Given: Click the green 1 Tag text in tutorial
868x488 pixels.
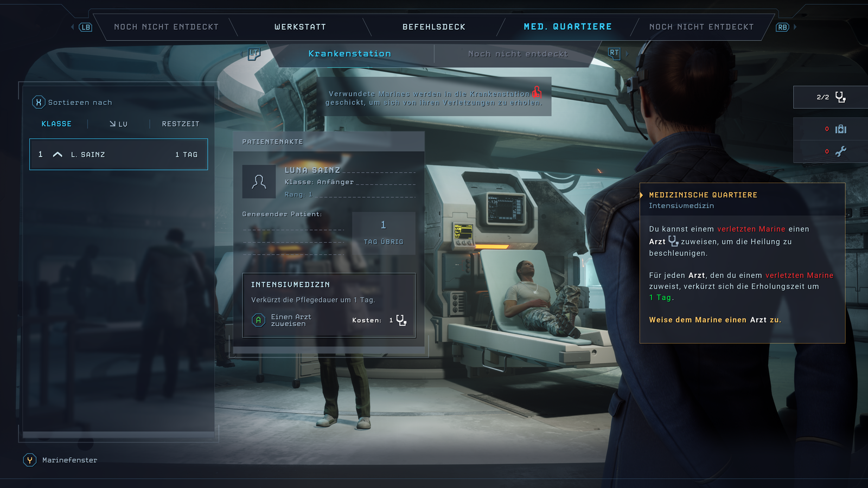Looking at the screenshot, I should [x=660, y=298].
